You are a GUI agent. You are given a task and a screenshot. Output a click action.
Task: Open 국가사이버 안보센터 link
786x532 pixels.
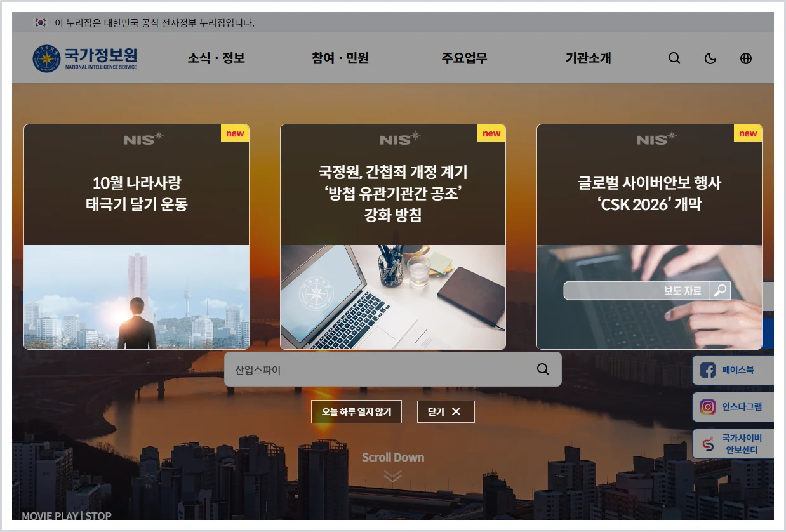tap(733, 444)
